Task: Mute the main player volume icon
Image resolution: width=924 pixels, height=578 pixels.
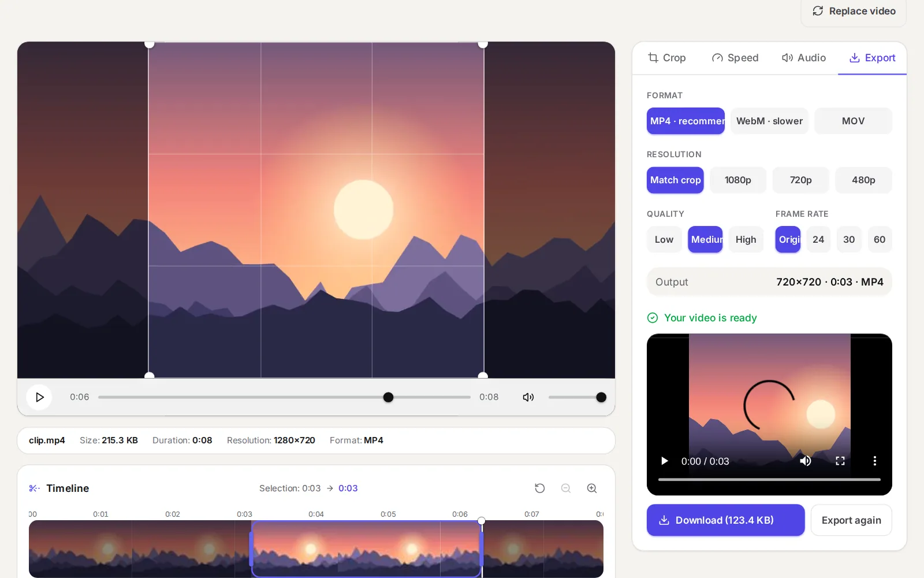Action: point(528,397)
